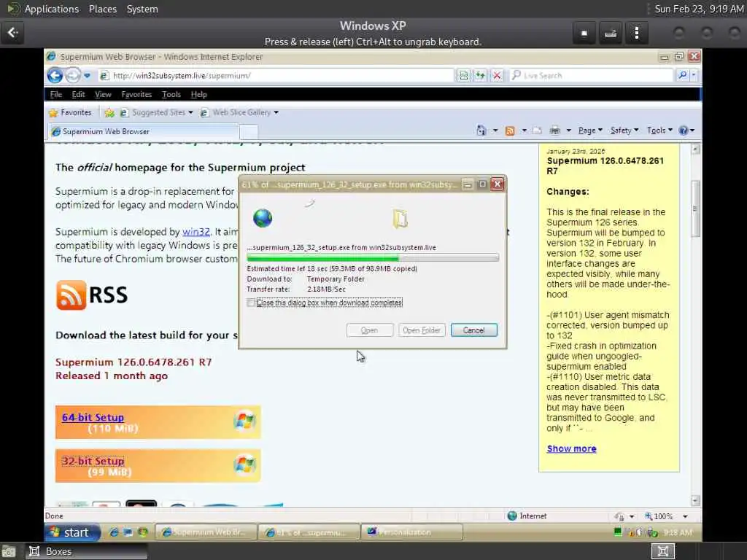The width and height of the screenshot is (747, 560).
Task: Open the View menu
Action: [103, 94]
